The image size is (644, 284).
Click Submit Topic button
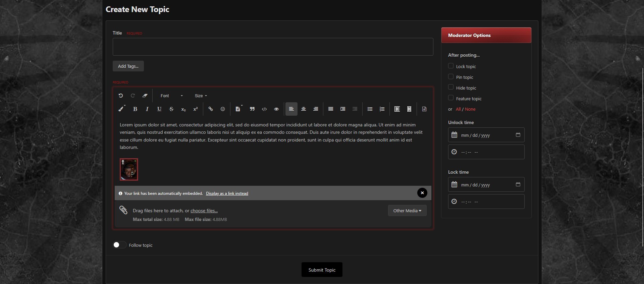(x=322, y=270)
